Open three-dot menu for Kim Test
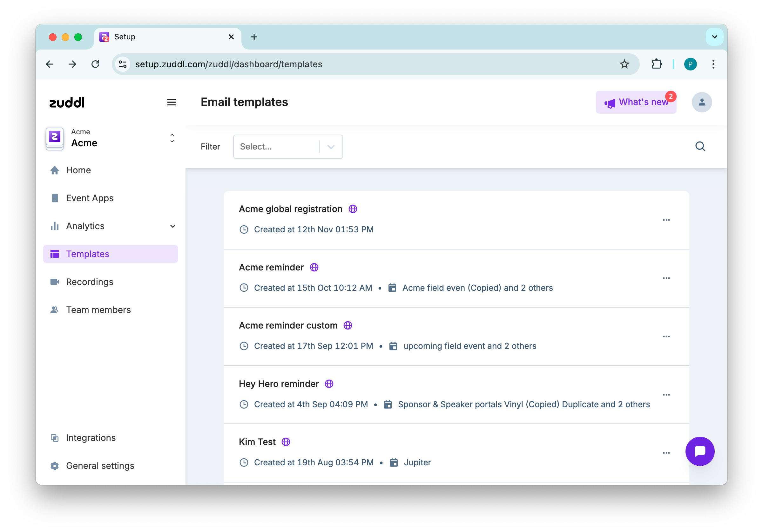This screenshot has width=763, height=532. click(x=666, y=453)
